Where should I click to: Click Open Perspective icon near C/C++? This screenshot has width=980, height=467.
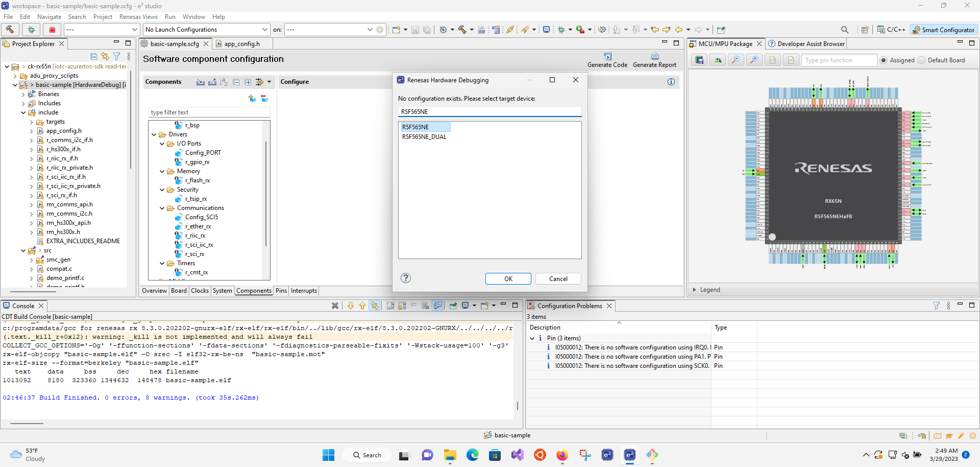[865, 30]
